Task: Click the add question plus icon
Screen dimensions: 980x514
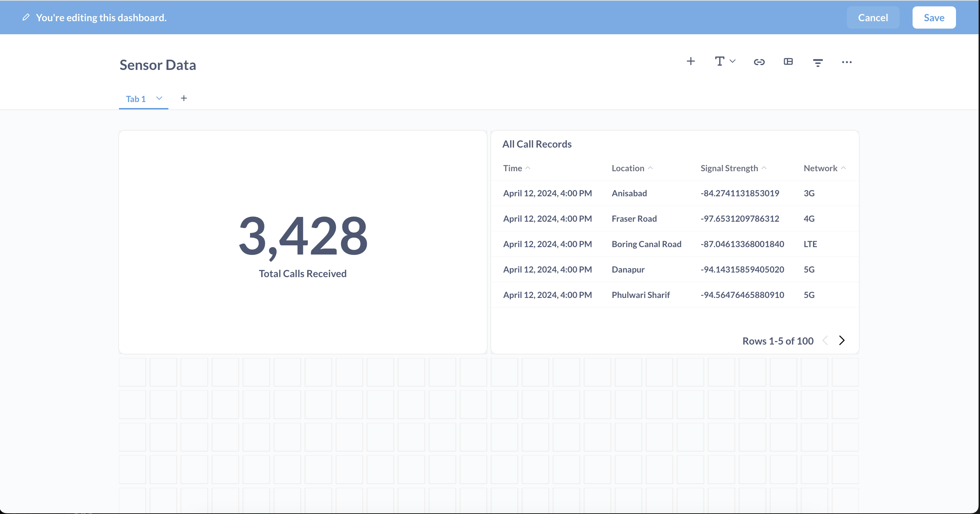Action: 691,61
